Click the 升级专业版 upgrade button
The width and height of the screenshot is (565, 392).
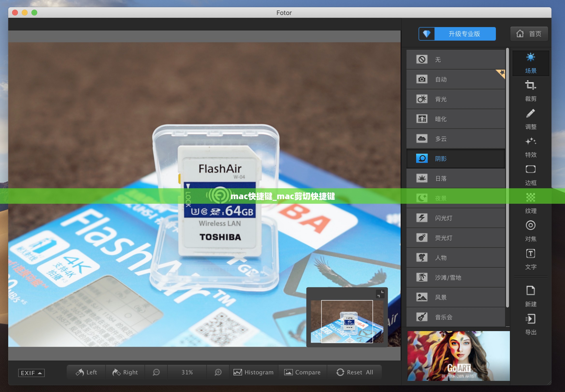click(456, 34)
